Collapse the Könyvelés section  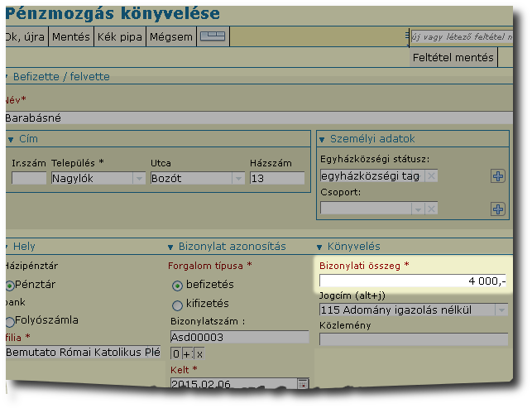pyautogui.click(x=319, y=247)
